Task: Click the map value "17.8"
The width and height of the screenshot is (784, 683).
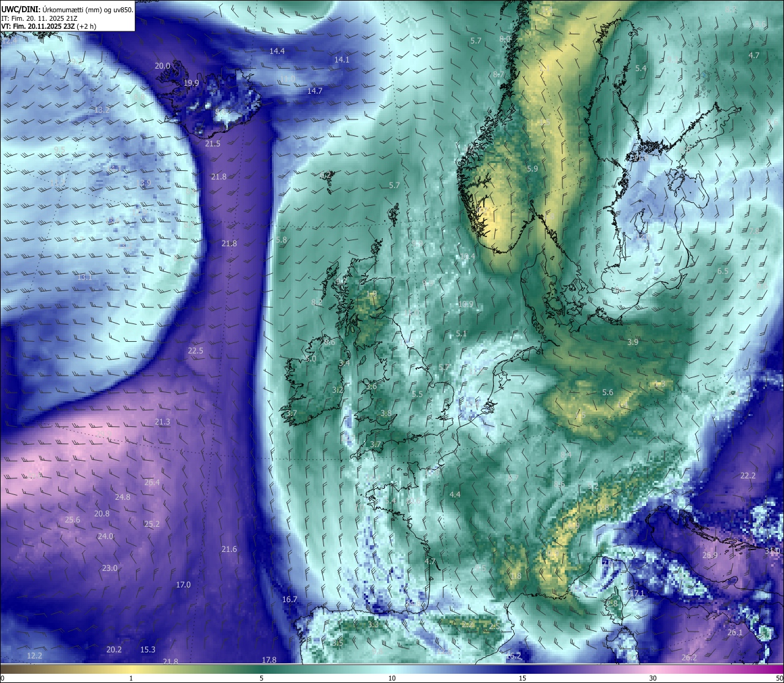Action: coord(269,660)
